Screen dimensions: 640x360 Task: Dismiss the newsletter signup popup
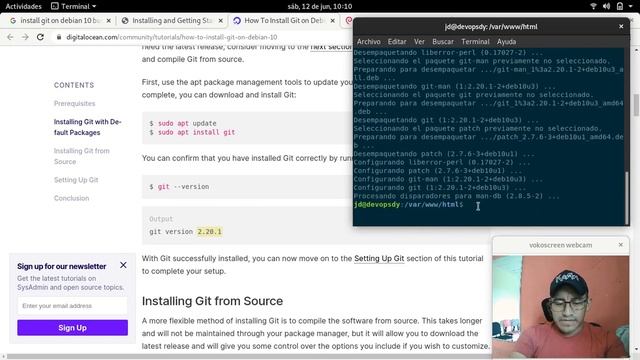tap(123, 265)
